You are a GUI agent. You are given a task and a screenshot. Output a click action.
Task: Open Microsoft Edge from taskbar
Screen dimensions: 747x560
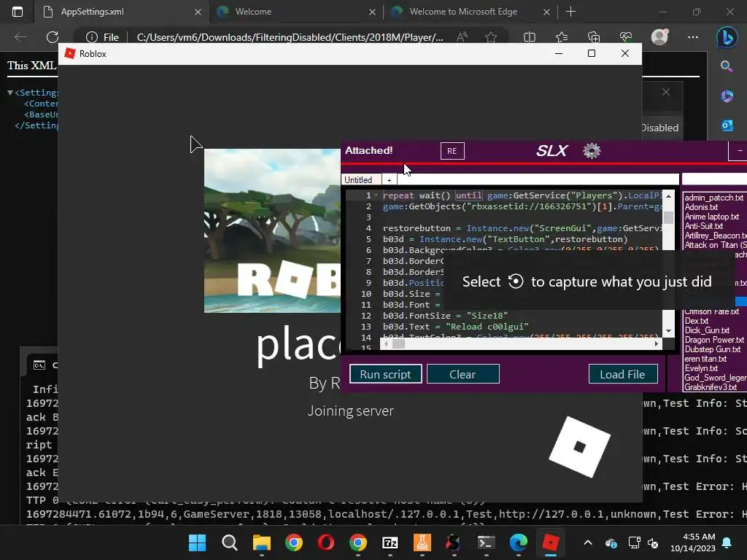point(519,542)
